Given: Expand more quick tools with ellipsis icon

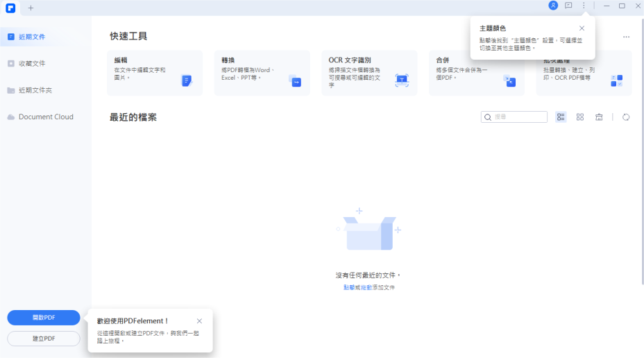Looking at the screenshot, I should pos(626,37).
